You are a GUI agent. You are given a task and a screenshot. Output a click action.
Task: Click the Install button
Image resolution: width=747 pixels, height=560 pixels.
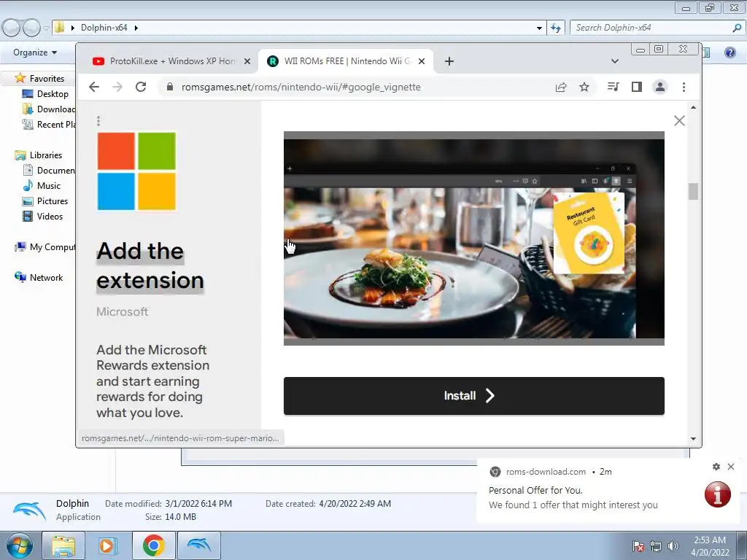click(x=473, y=396)
